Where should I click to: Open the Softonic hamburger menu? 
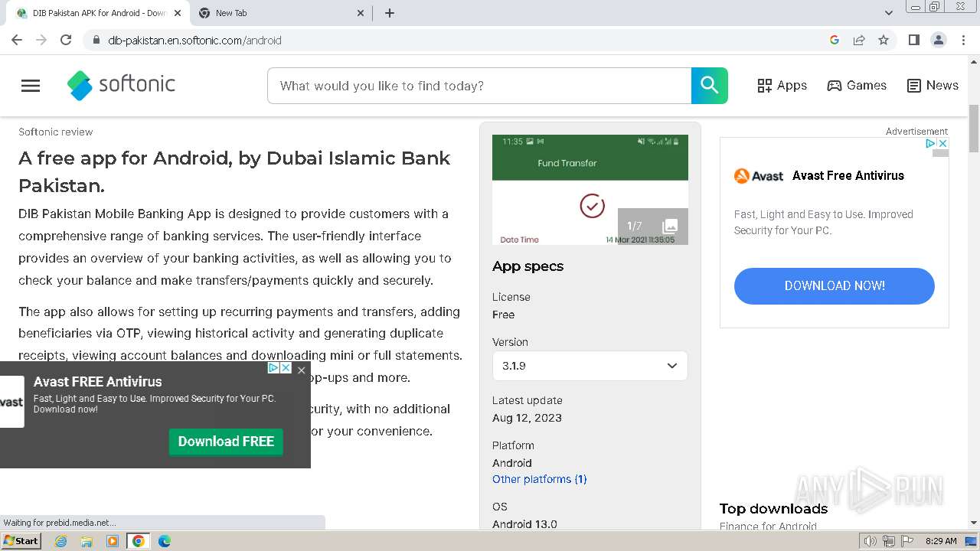[x=31, y=86]
